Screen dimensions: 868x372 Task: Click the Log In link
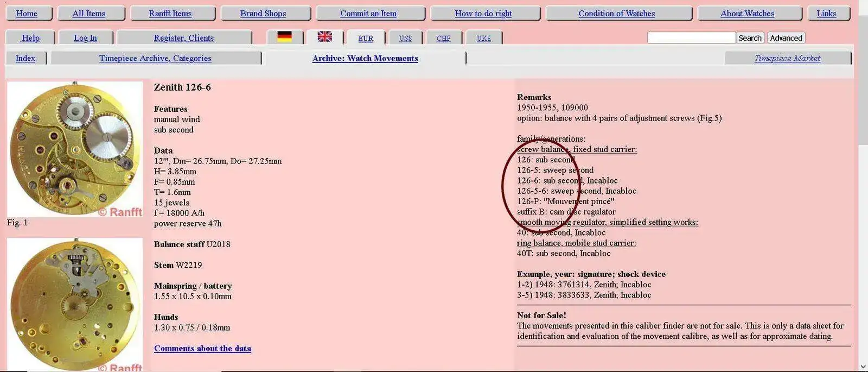pyautogui.click(x=85, y=38)
